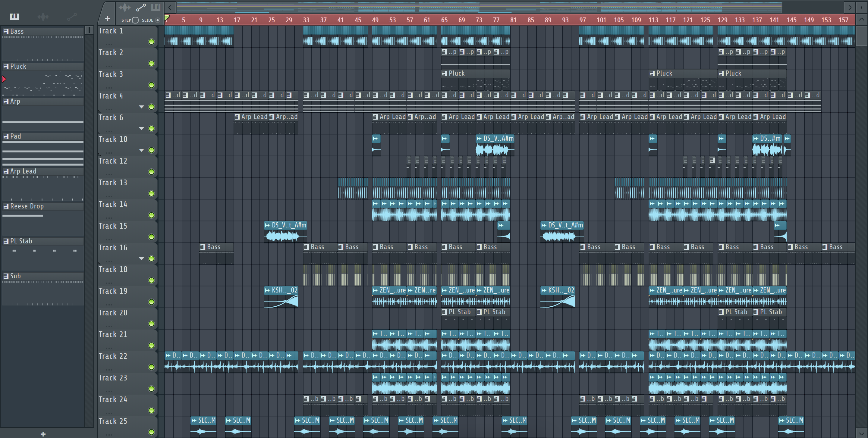This screenshot has width=868, height=438.
Task: Show pattern clips in the picker panel
Action: click(14, 17)
